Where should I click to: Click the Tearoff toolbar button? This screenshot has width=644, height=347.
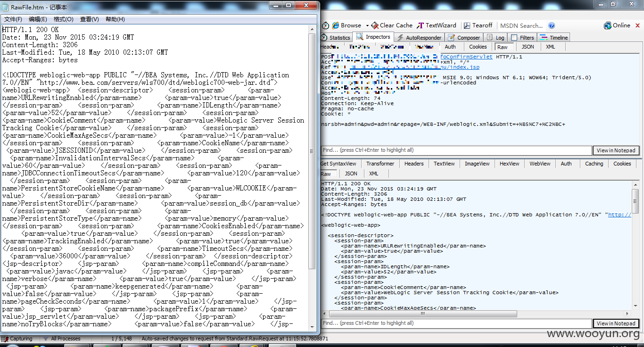[478, 25]
